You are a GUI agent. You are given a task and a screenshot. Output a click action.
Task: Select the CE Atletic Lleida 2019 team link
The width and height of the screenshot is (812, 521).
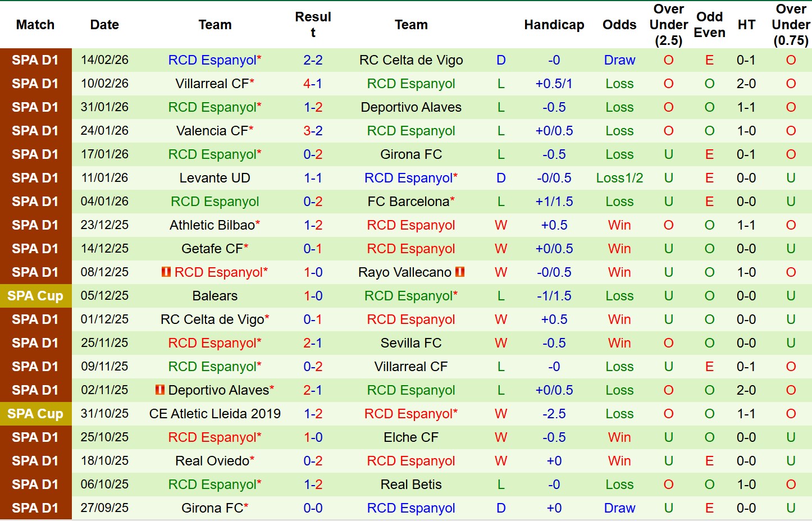(215, 414)
